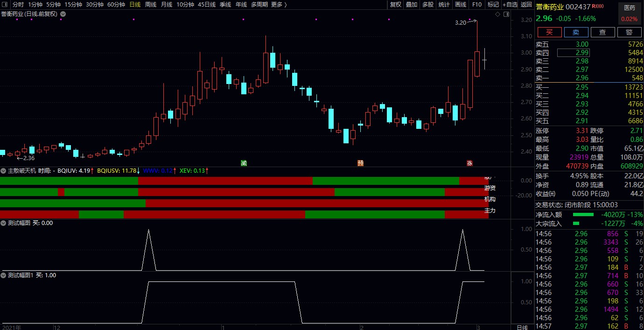Open the F10 company info
This screenshot has height=330, width=644.
coord(476,5)
